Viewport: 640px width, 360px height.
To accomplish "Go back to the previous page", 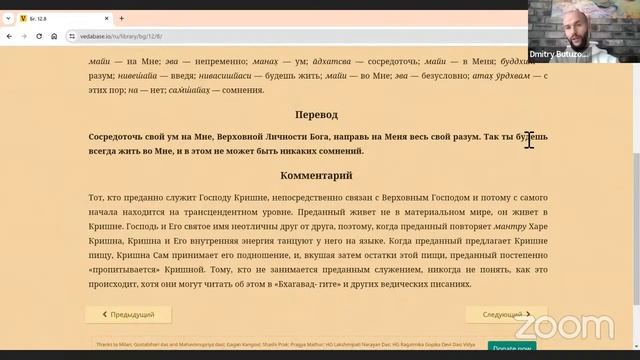I will coord(9,36).
